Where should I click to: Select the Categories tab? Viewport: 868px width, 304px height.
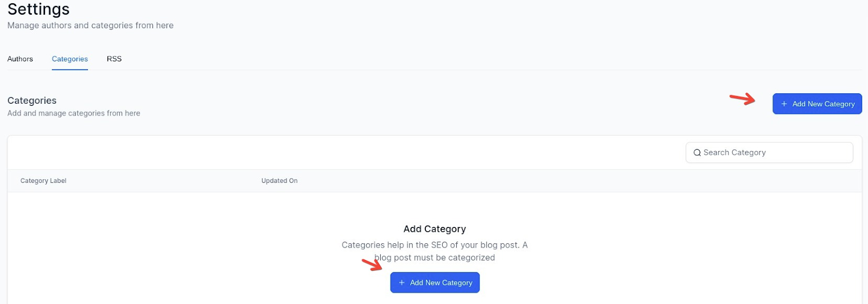click(70, 59)
